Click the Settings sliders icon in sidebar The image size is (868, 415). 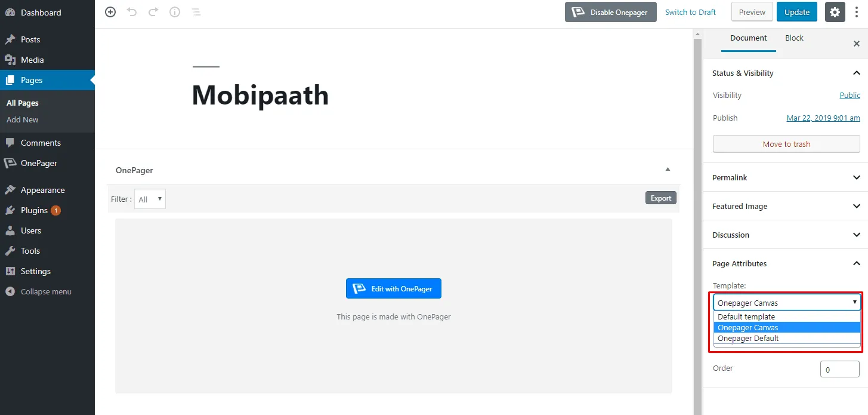click(10, 271)
